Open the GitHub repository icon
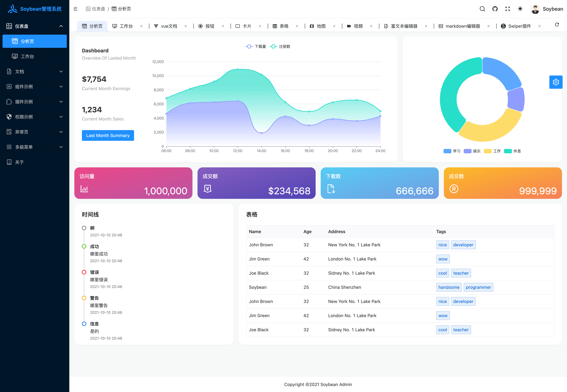 (x=495, y=9)
